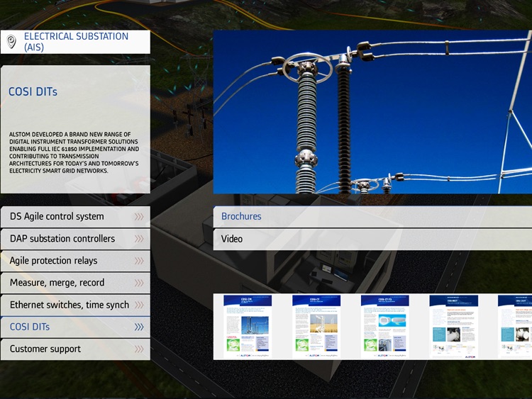
Task: Open the COSI-NXCT brochure thumbnail
Action: [x=454, y=327]
